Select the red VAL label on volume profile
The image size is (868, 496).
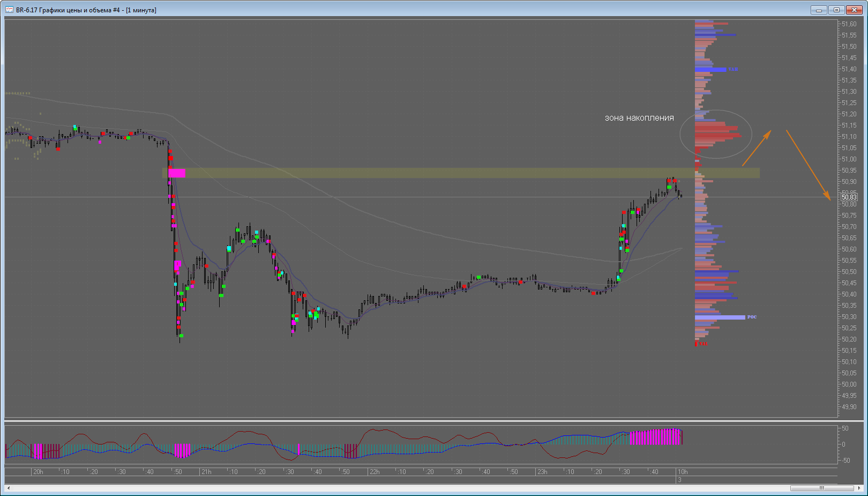coord(703,344)
